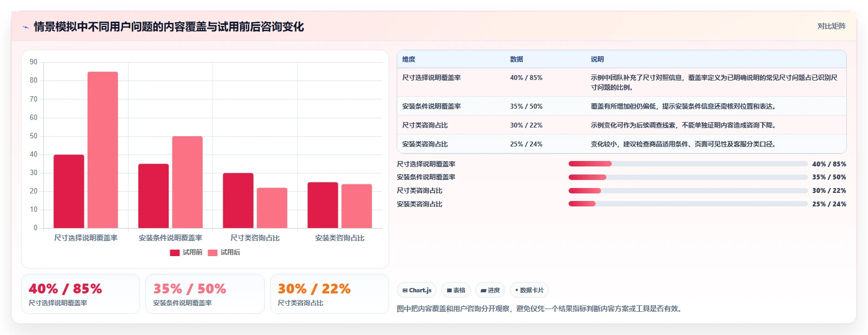
Task: Click the progress bar for 尺寸类咨询占比
Action: coord(688,191)
